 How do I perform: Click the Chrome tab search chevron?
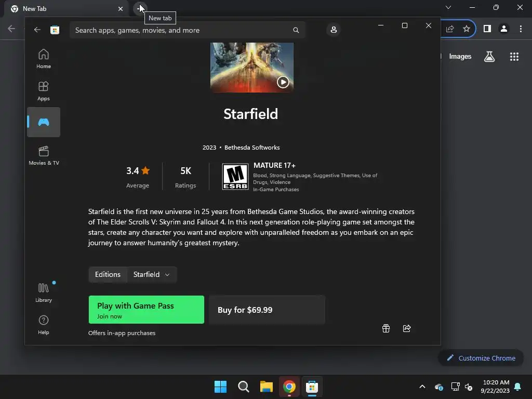click(x=448, y=7)
